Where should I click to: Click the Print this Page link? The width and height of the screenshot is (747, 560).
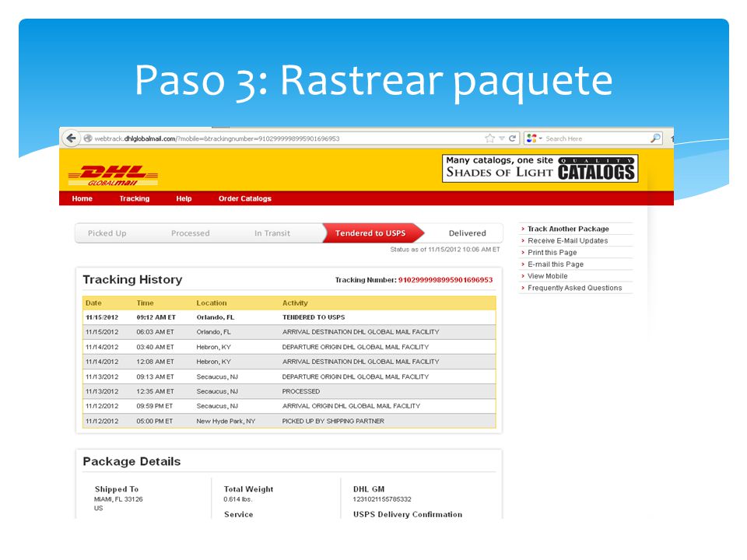tap(552, 252)
